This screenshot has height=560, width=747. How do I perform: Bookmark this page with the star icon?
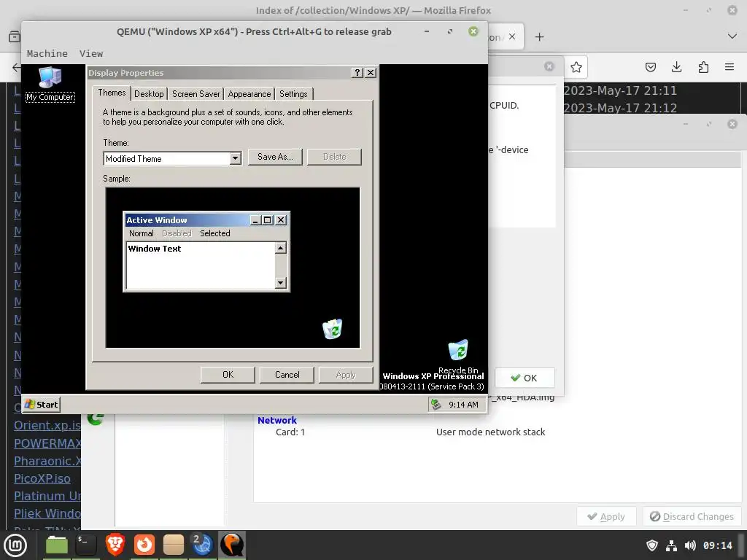(x=576, y=67)
